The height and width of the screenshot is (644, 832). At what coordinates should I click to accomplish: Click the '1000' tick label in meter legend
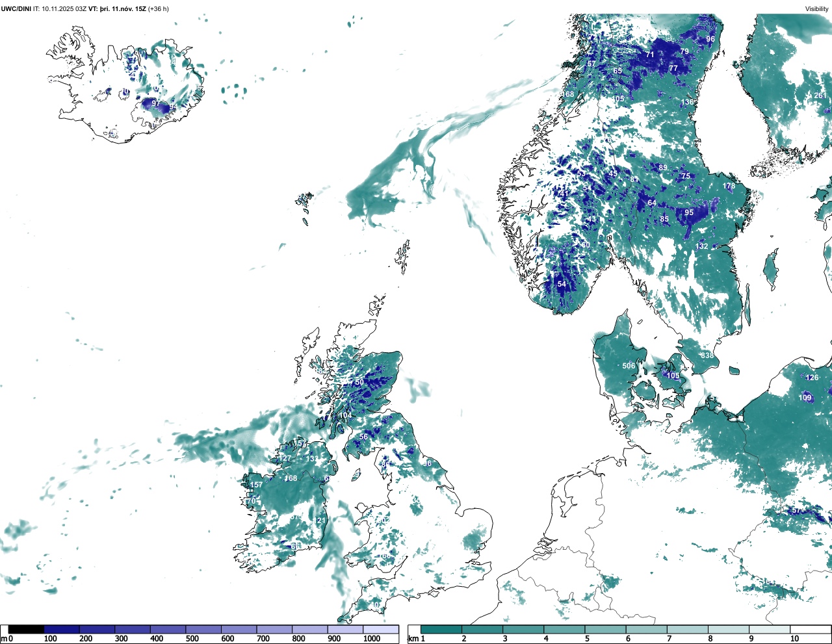click(x=372, y=639)
